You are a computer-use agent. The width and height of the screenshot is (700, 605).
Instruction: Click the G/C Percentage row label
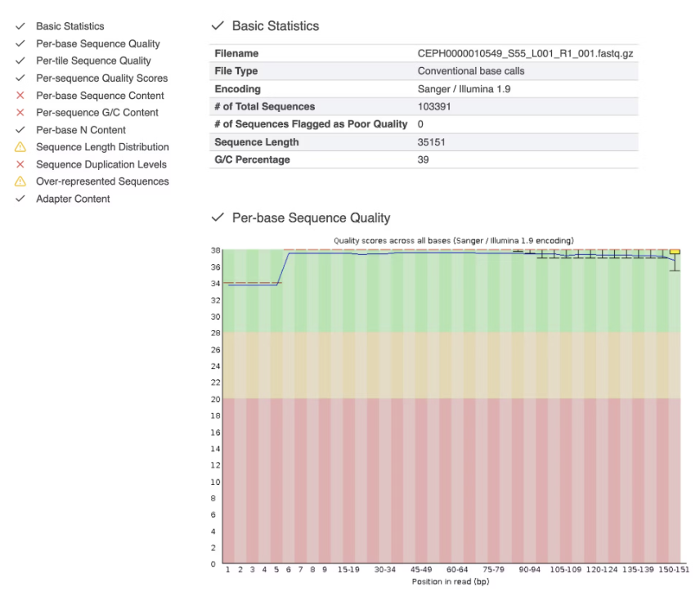click(252, 159)
